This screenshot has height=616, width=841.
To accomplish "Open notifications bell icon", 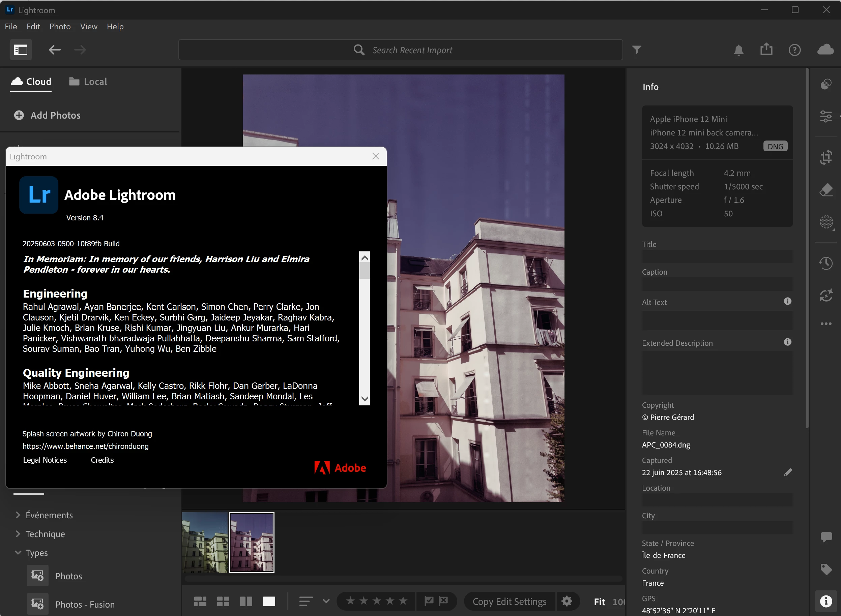I will (738, 50).
